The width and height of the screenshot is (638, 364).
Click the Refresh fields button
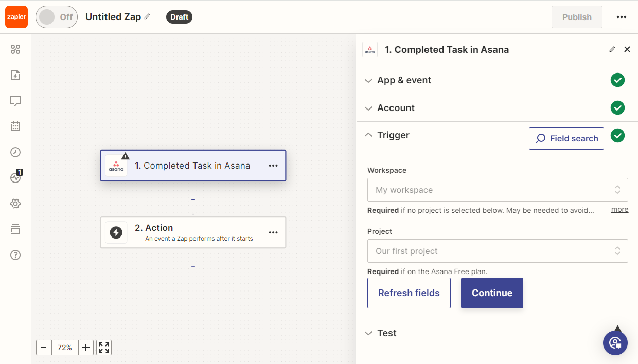[409, 293]
